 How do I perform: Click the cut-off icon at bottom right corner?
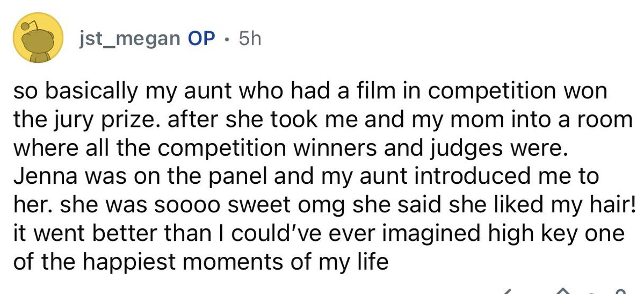619,291
